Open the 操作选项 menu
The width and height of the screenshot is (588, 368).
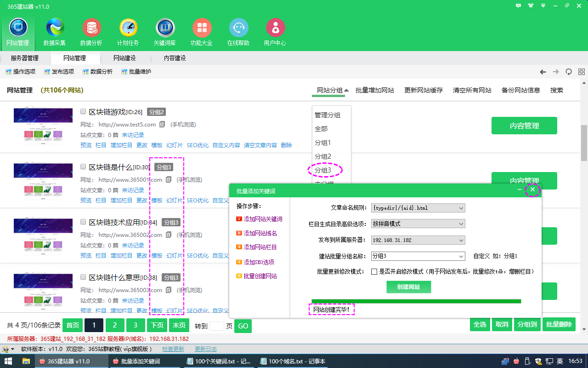20,72
